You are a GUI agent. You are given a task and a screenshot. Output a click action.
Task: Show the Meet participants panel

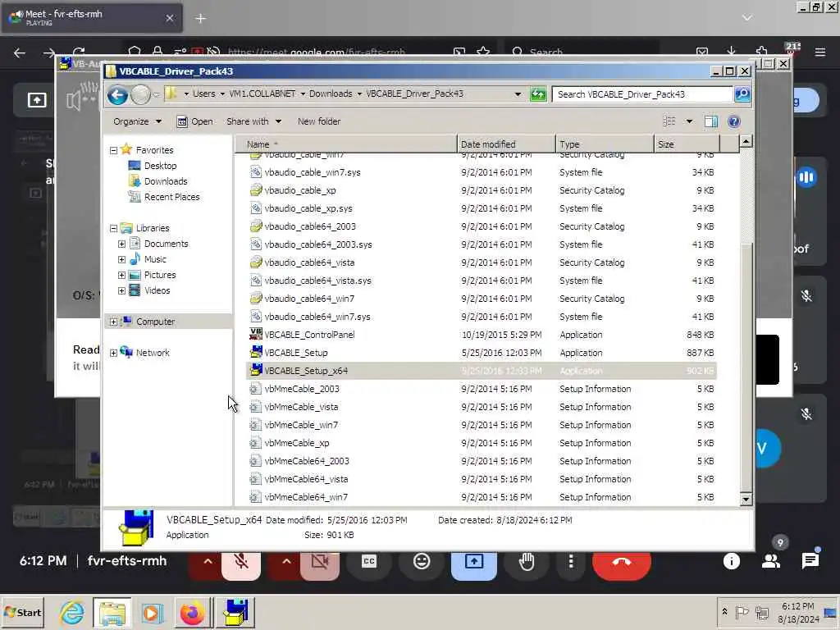coord(771,561)
